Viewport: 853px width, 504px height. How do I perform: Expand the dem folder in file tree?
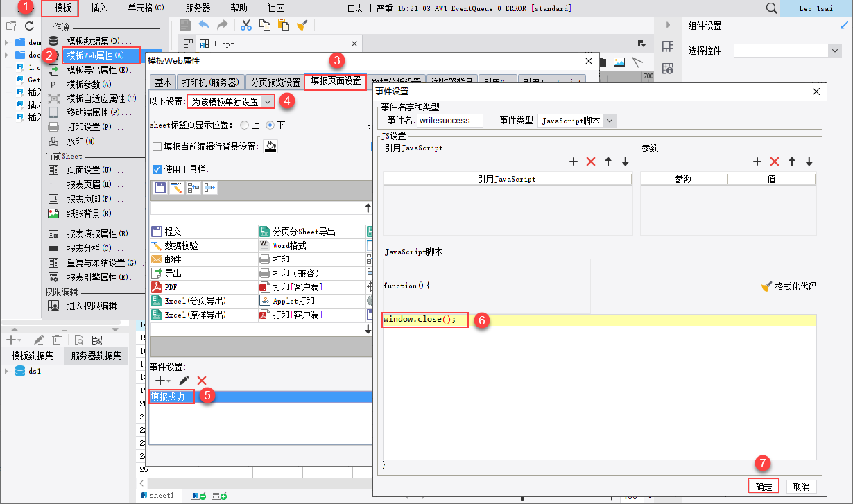[6, 42]
